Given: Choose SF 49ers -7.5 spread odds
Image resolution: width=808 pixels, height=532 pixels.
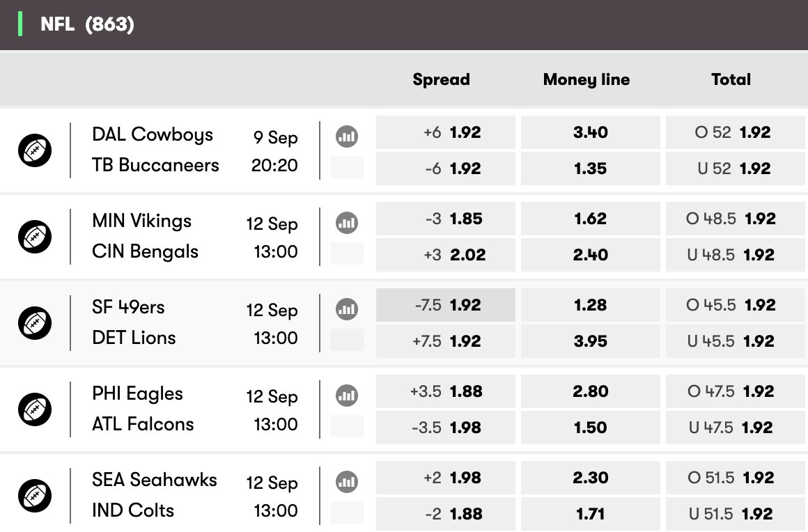Looking at the screenshot, I should tap(446, 305).
